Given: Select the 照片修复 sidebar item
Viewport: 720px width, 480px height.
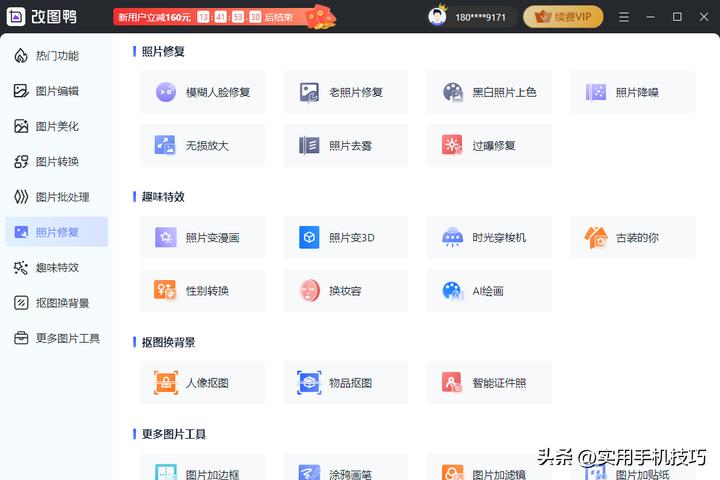Looking at the screenshot, I should pyautogui.click(x=56, y=232).
